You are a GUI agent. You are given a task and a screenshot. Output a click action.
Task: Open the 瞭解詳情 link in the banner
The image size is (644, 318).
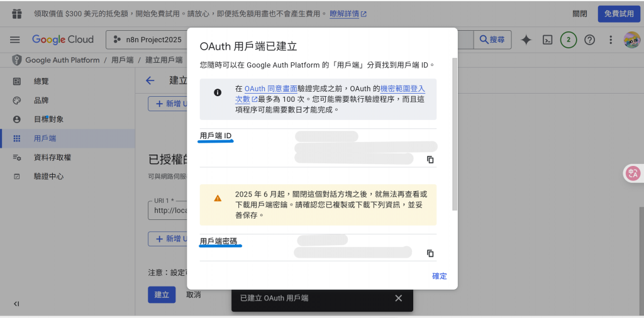point(348,14)
